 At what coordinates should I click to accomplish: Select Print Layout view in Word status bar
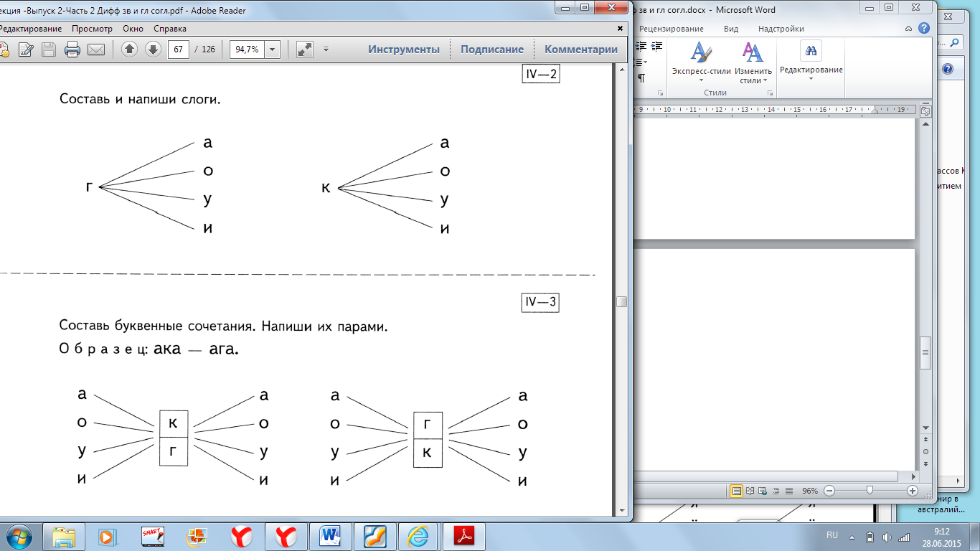point(736,491)
